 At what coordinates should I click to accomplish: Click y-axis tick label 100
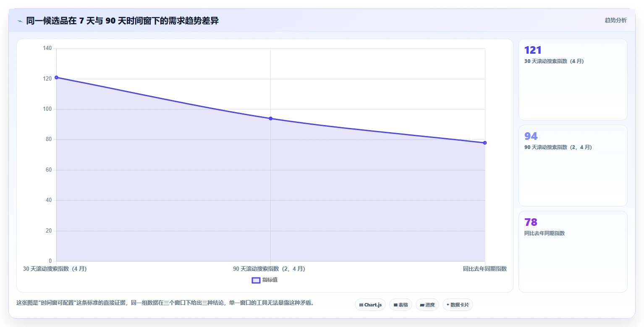click(47, 109)
